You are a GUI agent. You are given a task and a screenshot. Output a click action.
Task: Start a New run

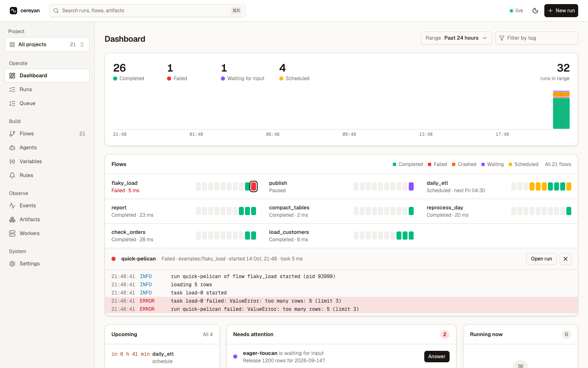(x=561, y=11)
